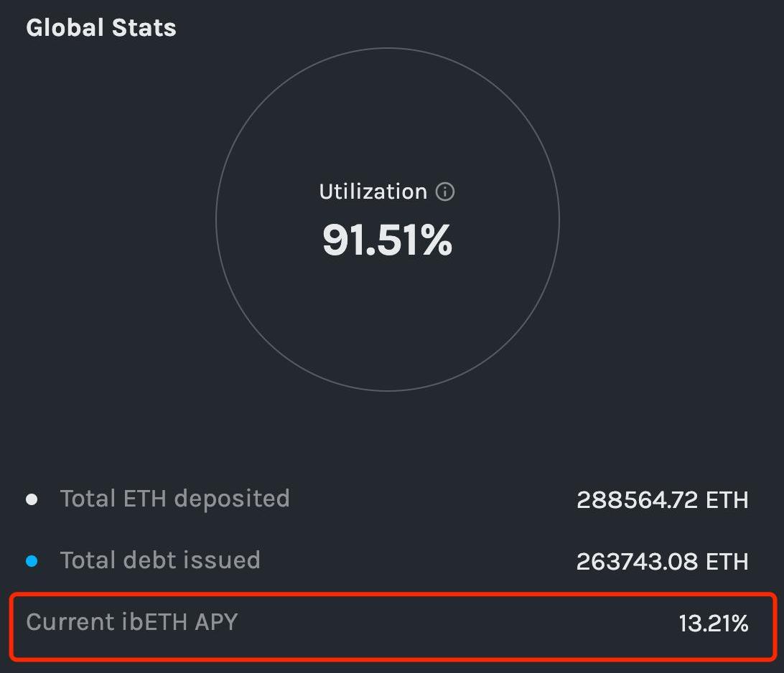Click the Global Stats heading

pyautogui.click(x=101, y=27)
